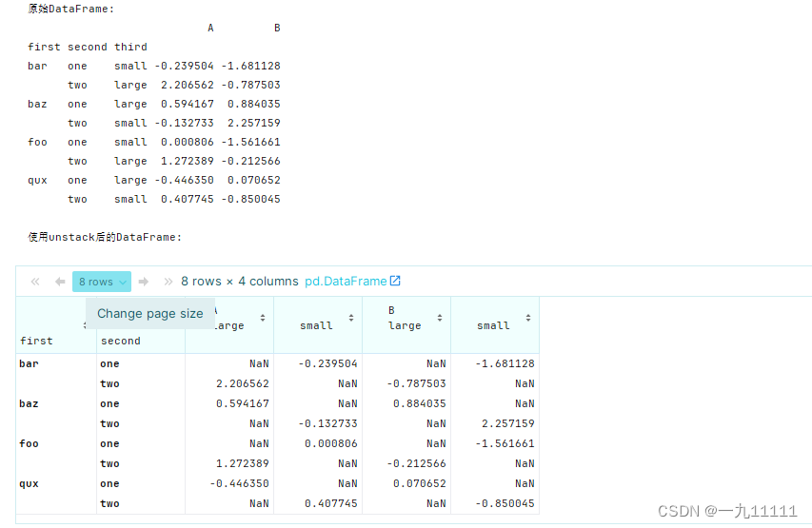Select table cell -0.850045 in table

[505, 503]
